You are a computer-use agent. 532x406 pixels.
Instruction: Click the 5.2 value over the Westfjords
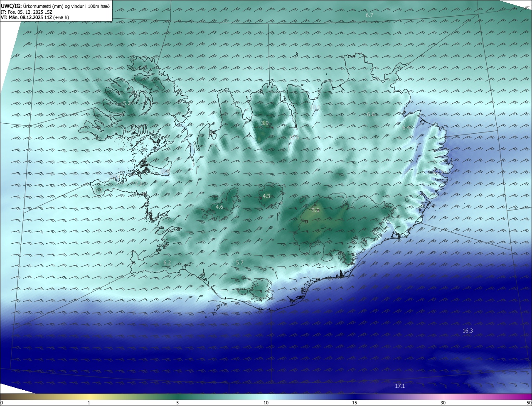(127, 103)
